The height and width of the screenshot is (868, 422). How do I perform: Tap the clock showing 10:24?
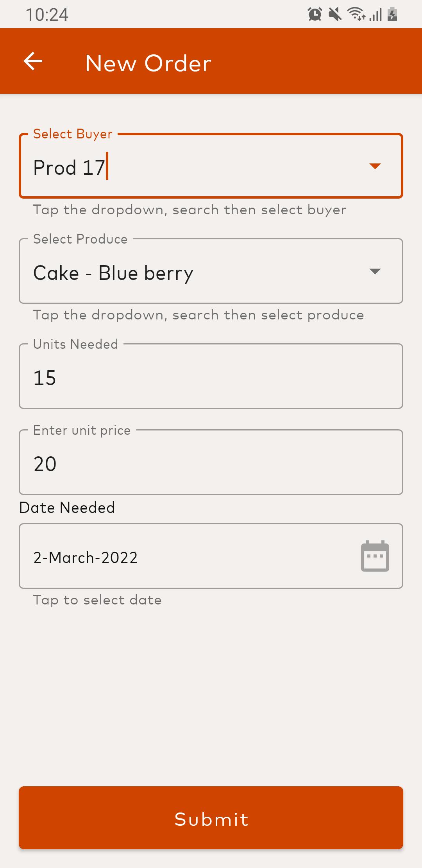click(47, 15)
